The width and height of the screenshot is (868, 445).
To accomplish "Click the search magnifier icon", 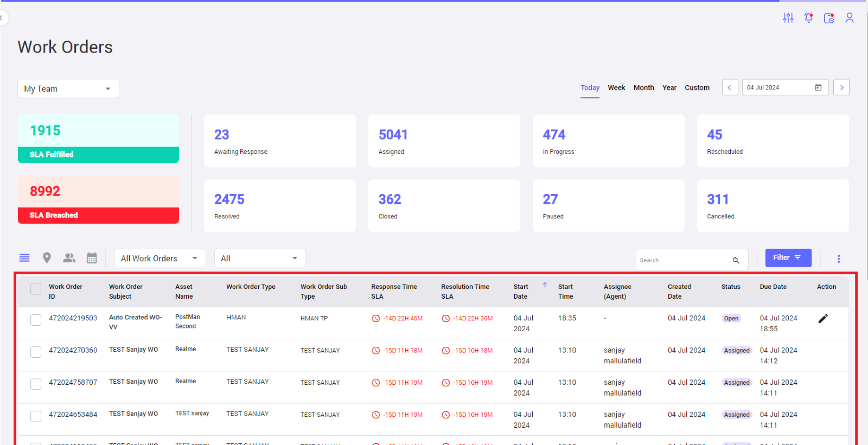I will tap(736, 260).
